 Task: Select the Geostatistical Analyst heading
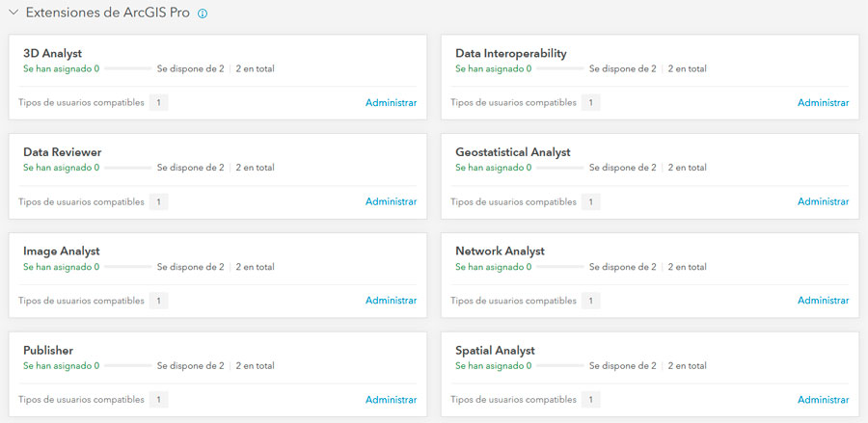coord(513,152)
